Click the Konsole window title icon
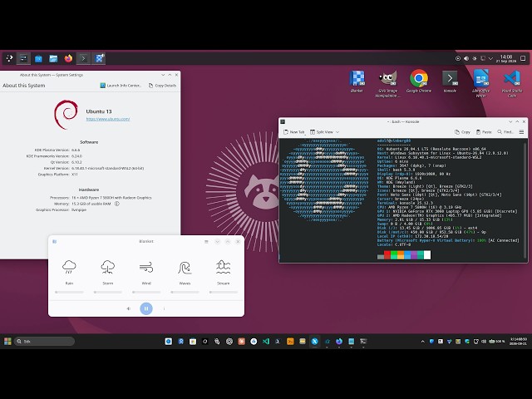 click(x=283, y=121)
